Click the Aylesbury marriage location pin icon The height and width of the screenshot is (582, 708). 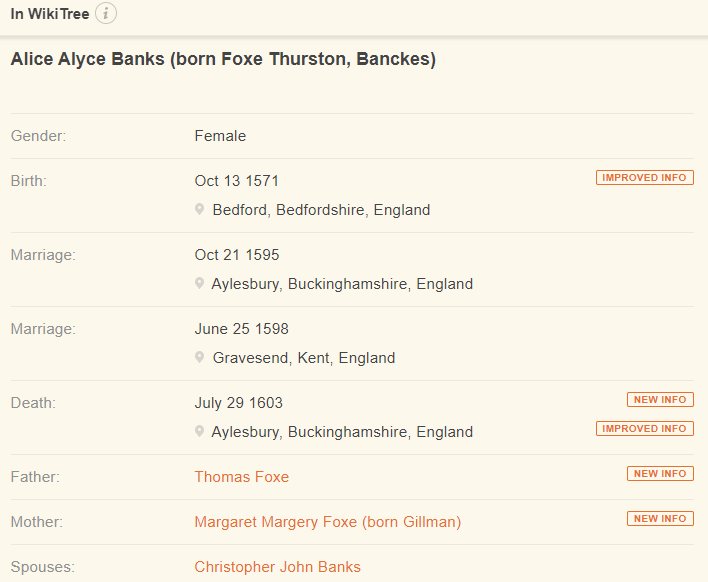(199, 283)
